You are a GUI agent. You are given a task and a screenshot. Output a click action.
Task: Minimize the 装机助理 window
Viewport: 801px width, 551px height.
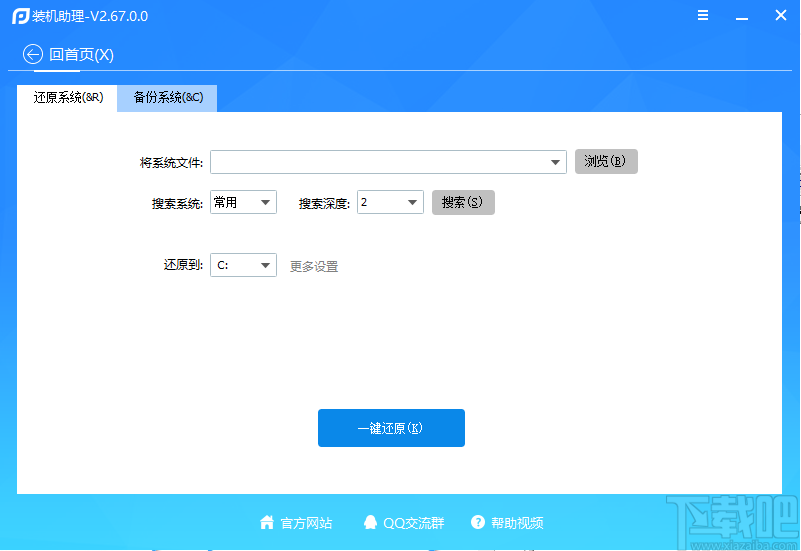(x=742, y=16)
